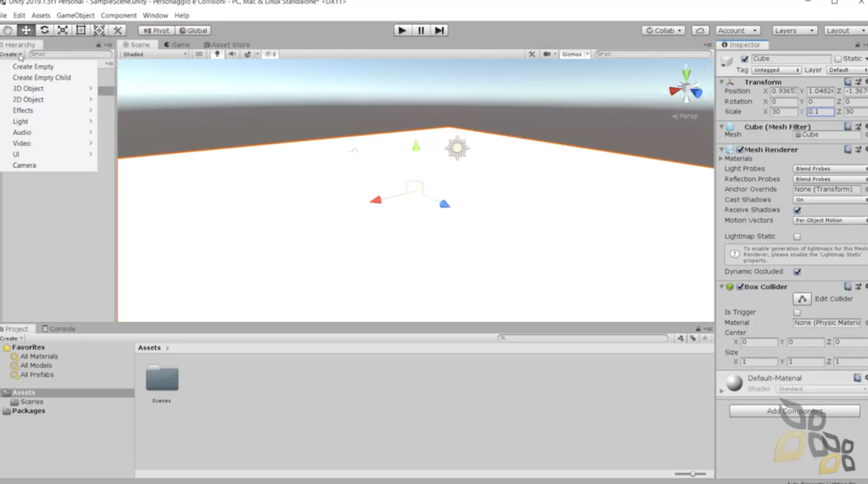The image size is (868, 484).
Task: Click the scene orientation gizmo
Action: pyautogui.click(x=685, y=87)
